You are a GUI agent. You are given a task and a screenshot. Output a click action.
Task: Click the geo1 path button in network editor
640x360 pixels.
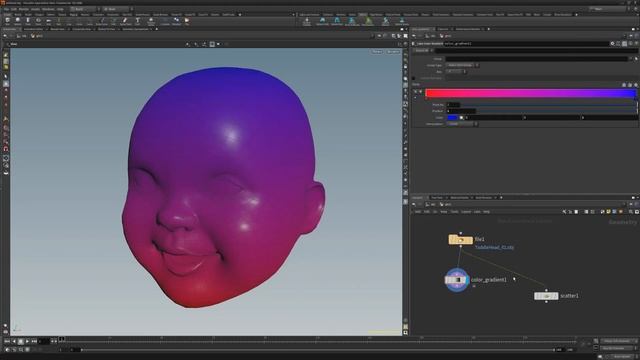(x=446, y=204)
